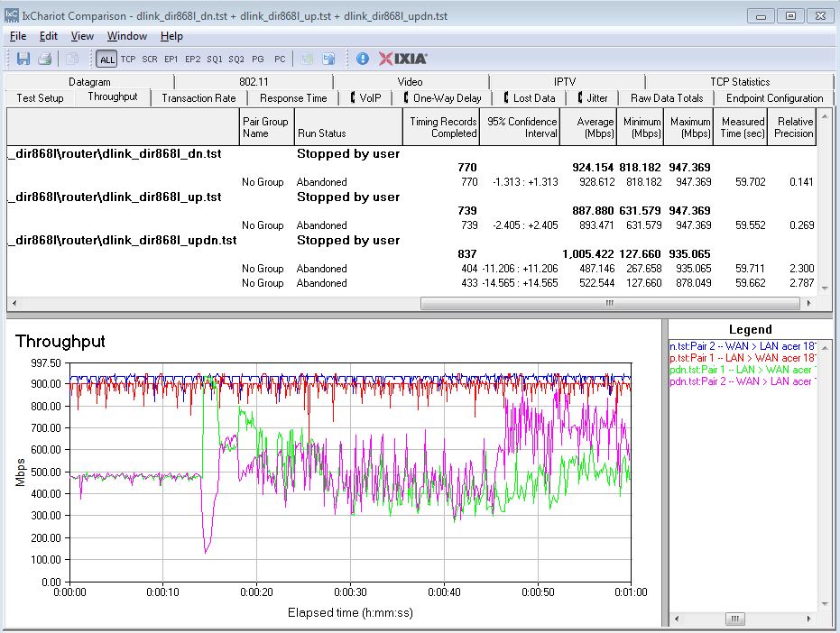The height and width of the screenshot is (633, 840).
Task: Click the Run Status column header
Action: point(348,127)
